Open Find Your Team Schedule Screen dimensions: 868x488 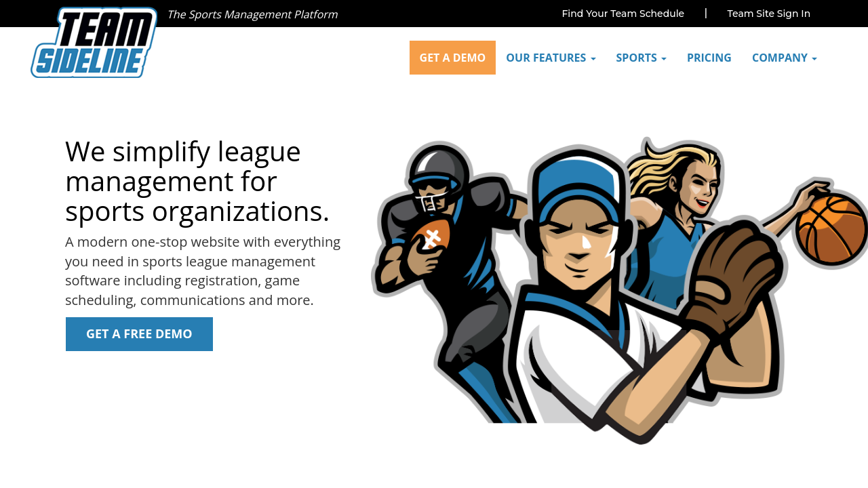click(x=623, y=14)
